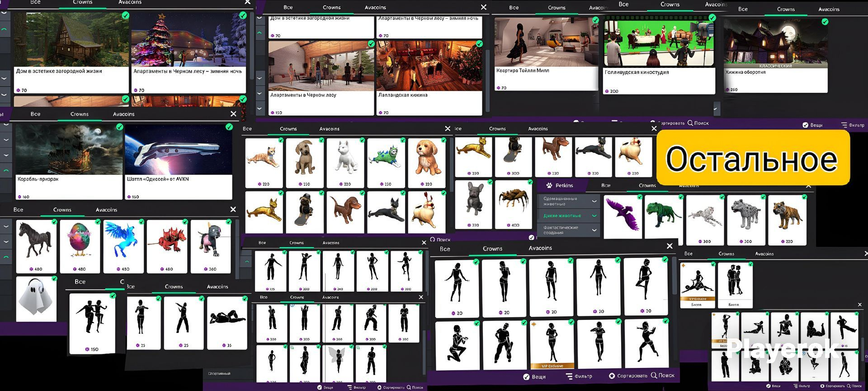
Task: Expand the Одомашненные животные category
Action: tap(594, 201)
